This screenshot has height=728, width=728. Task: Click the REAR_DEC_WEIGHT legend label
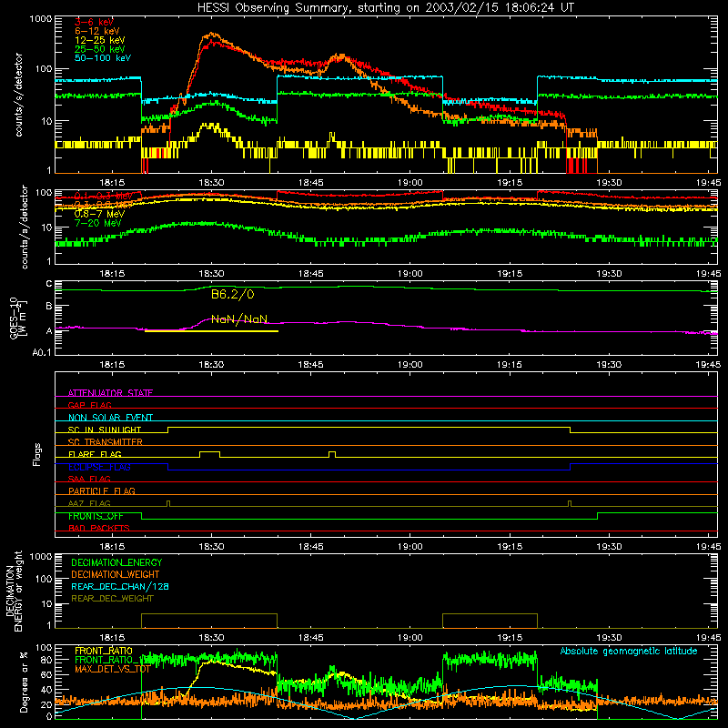click(112, 599)
